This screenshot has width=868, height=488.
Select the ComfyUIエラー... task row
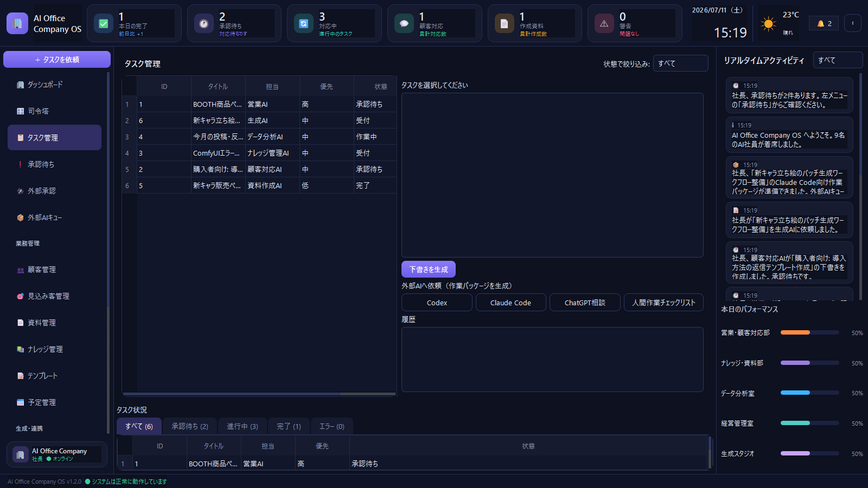coord(259,153)
